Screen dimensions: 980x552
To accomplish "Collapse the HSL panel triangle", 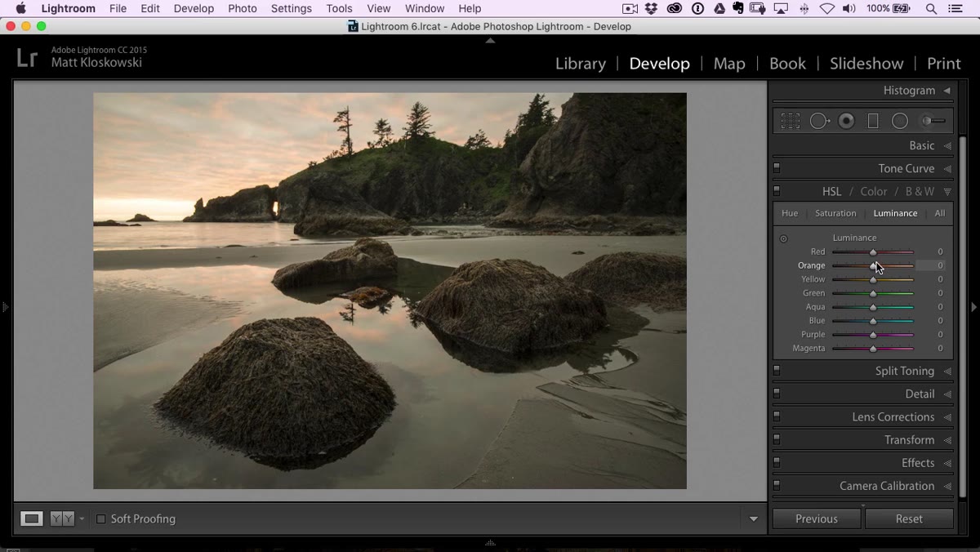I will tap(947, 192).
